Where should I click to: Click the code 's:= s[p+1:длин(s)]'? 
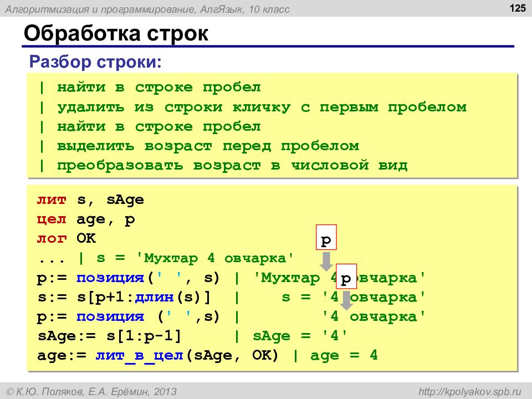pyautogui.click(x=124, y=298)
